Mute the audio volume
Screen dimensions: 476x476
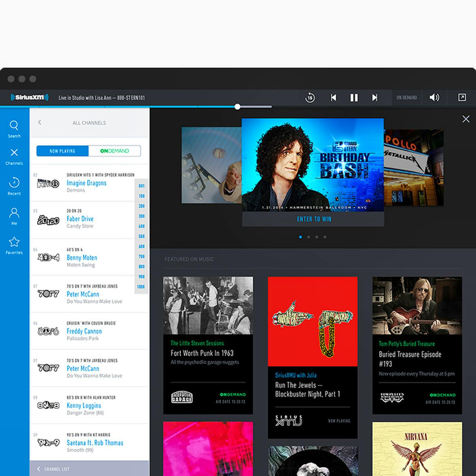click(x=434, y=98)
